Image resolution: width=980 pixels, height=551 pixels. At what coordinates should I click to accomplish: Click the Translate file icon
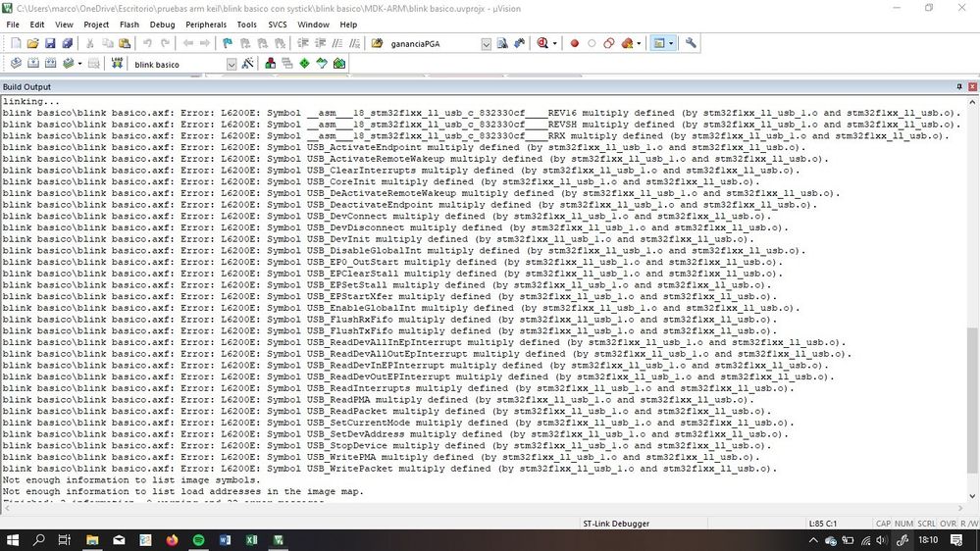pos(16,64)
